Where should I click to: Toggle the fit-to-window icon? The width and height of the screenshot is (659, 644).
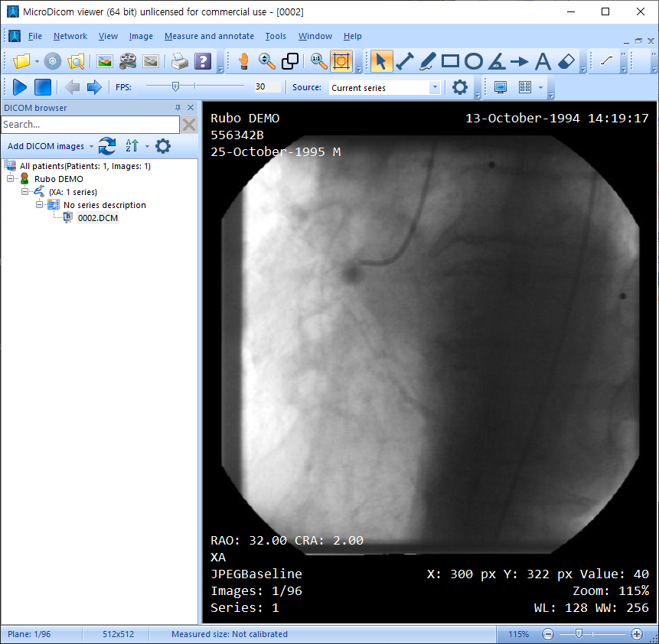(x=341, y=61)
